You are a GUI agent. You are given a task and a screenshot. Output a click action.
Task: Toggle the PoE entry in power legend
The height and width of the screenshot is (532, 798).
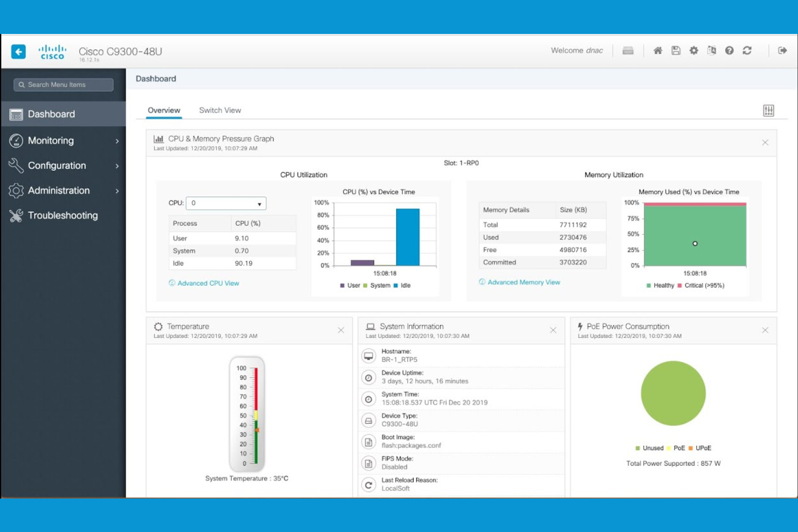[678, 447]
